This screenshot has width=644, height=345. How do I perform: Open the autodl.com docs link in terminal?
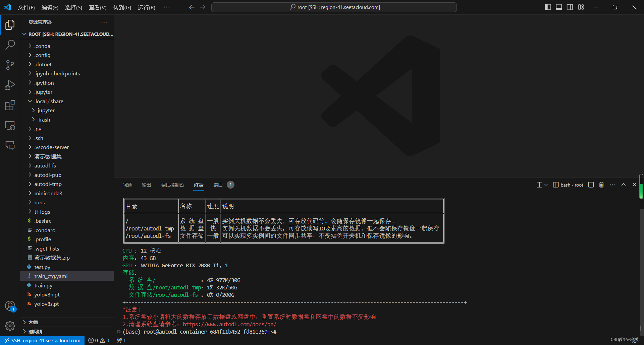(x=229, y=324)
